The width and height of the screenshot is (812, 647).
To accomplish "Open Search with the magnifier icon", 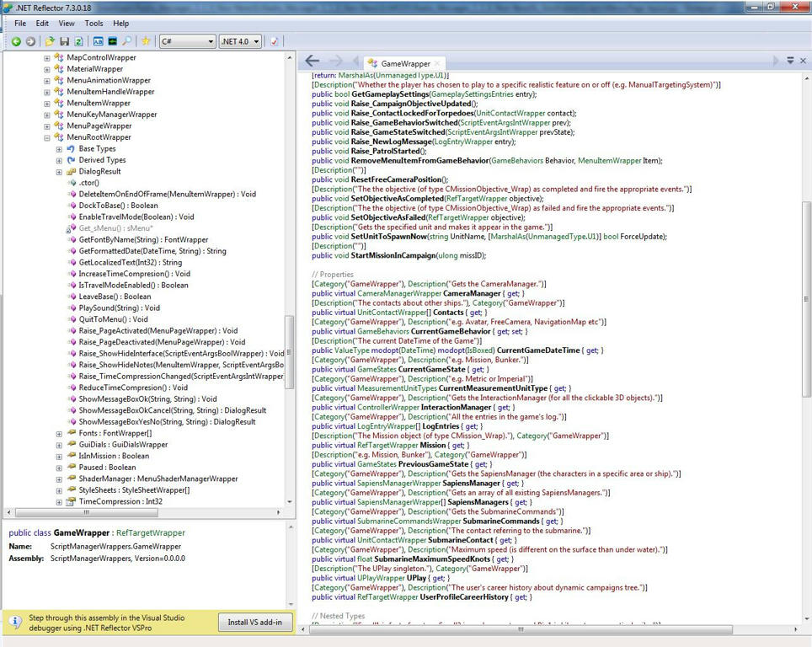I will 127,41.
